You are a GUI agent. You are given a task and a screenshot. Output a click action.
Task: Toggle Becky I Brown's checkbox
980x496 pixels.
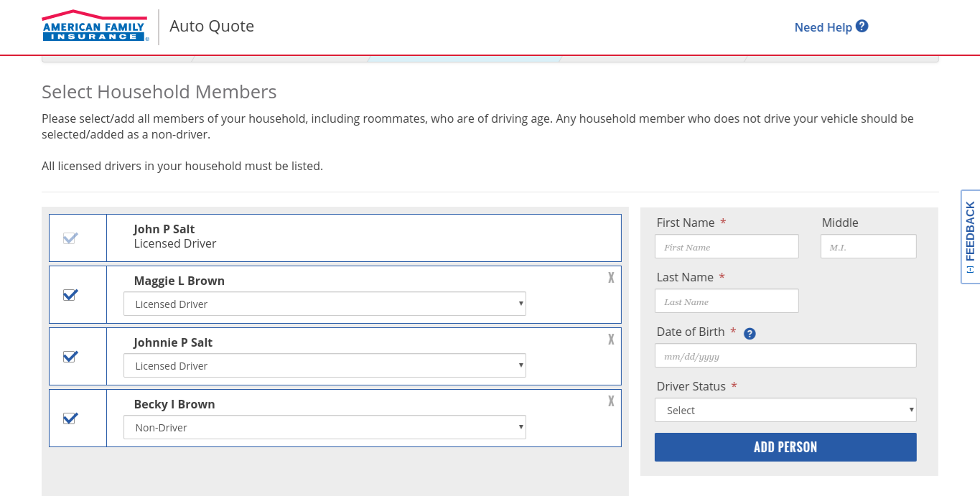70,418
